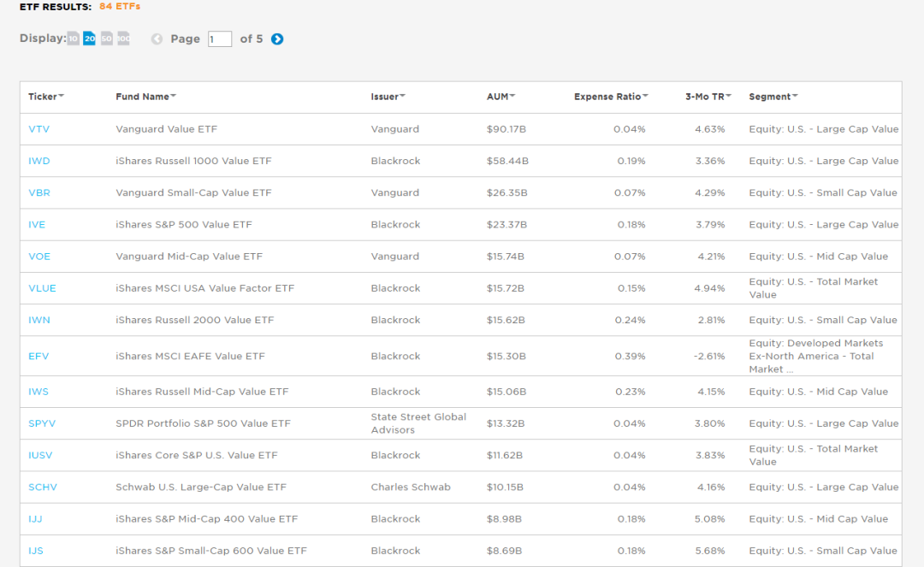
Task: Open the VTV ticker link
Action: coord(39,129)
